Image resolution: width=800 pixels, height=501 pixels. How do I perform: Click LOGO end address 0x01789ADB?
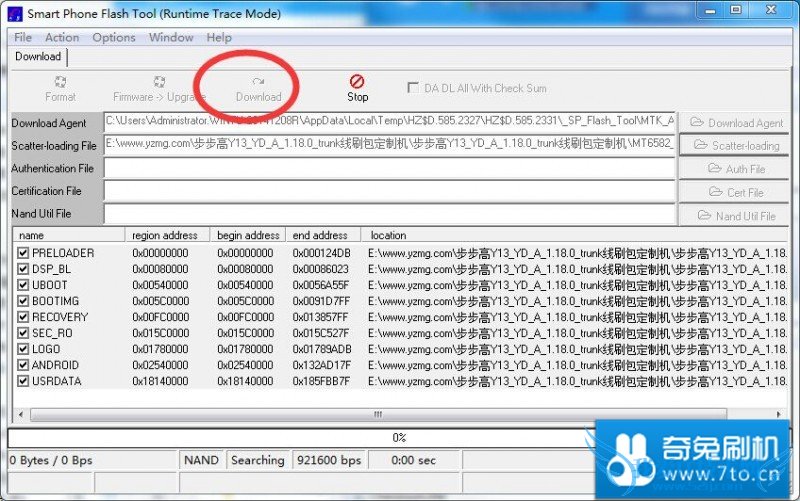pos(322,349)
